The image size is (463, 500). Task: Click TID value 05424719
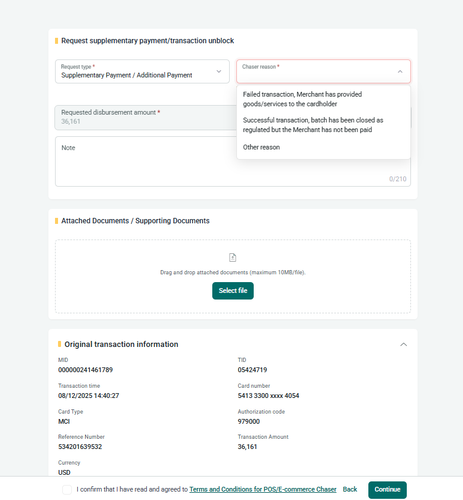[x=252, y=370]
